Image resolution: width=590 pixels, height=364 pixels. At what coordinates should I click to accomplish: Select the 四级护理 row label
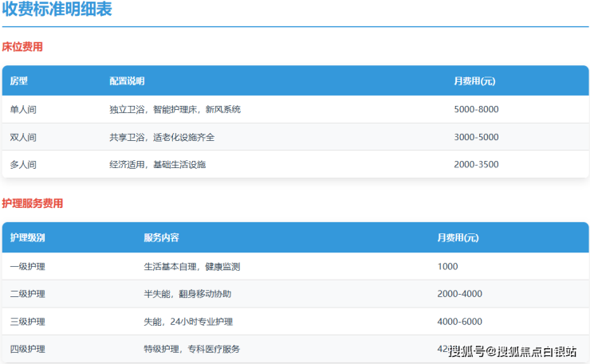tap(28, 349)
